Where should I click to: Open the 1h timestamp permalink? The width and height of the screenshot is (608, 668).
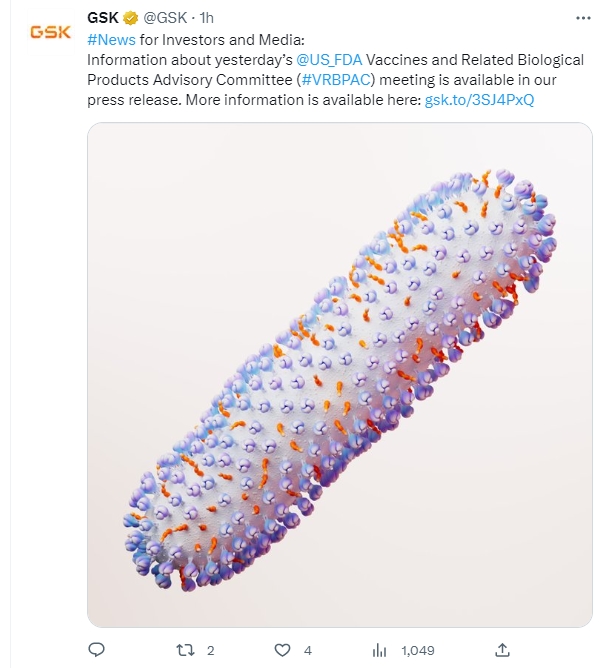click(x=207, y=18)
